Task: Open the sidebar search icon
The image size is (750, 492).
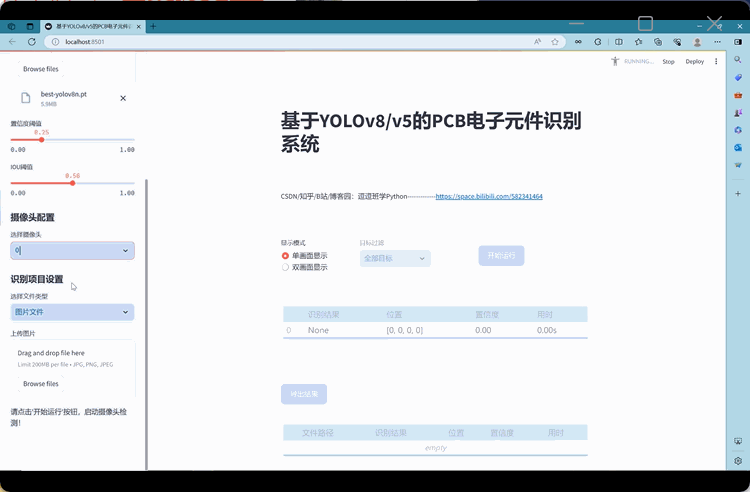Action: (738, 59)
